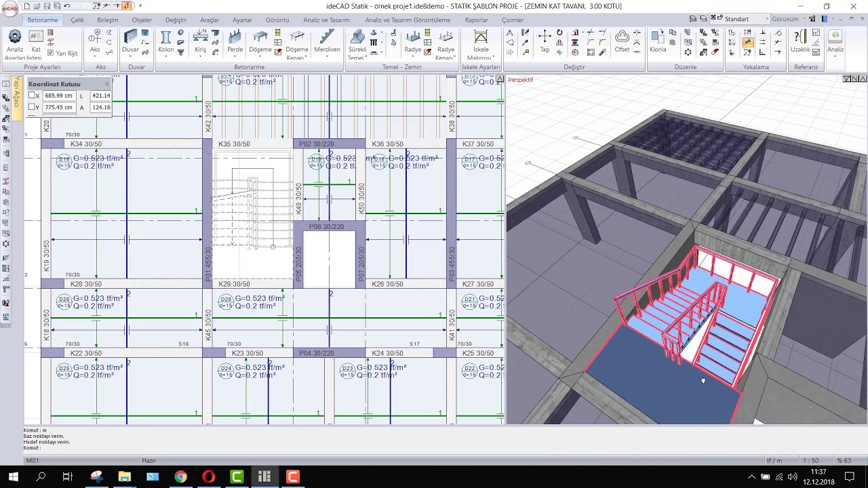The width and height of the screenshot is (868, 488).
Task: Switch to the Çelik ribbon tab
Action: click(77, 20)
